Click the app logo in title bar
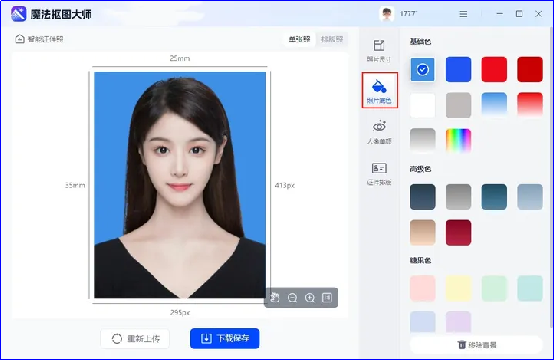 19,14
